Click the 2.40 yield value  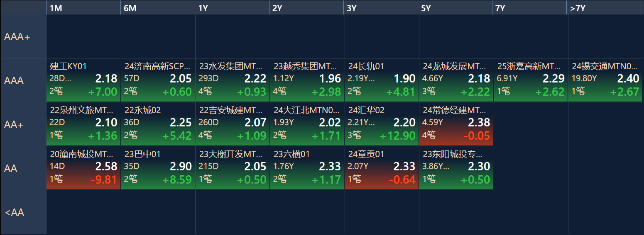point(628,78)
